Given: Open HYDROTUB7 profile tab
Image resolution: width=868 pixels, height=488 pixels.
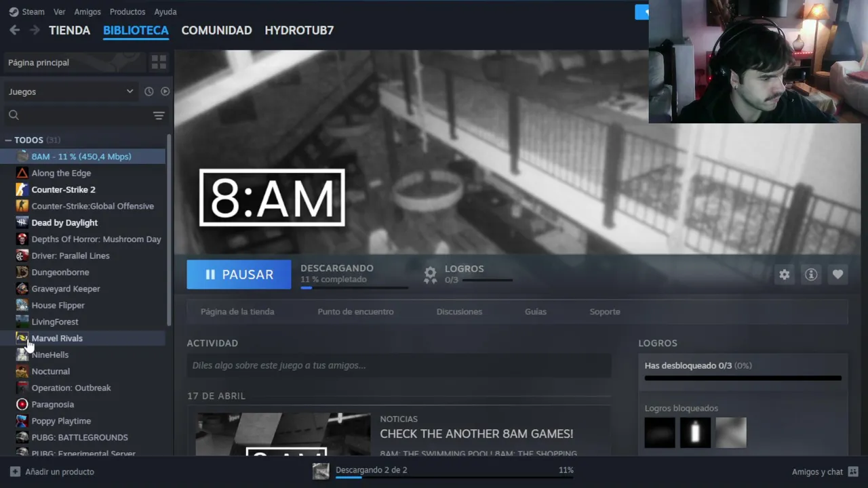Looking at the screenshot, I should (299, 30).
